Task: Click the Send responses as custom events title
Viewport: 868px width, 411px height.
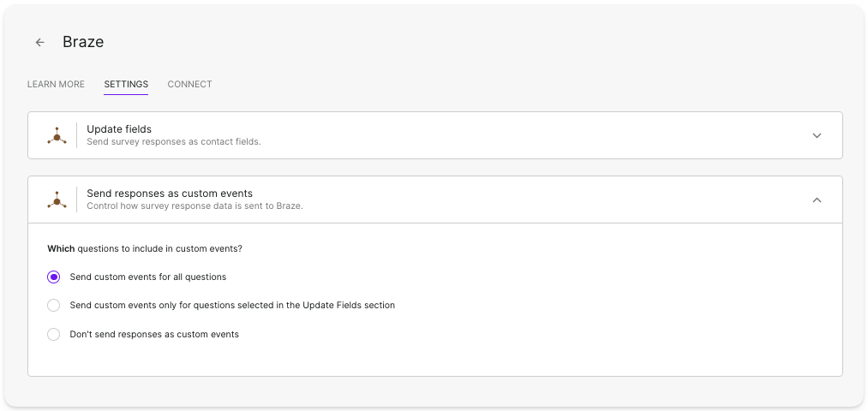Action: coord(170,194)
